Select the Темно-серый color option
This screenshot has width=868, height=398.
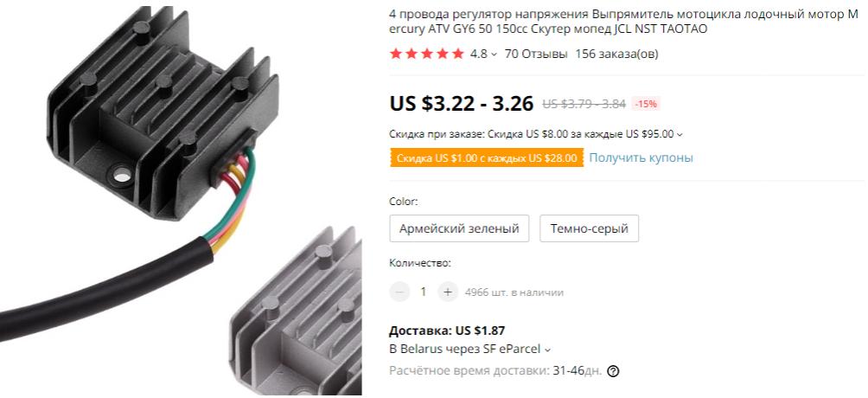point(589,228)
